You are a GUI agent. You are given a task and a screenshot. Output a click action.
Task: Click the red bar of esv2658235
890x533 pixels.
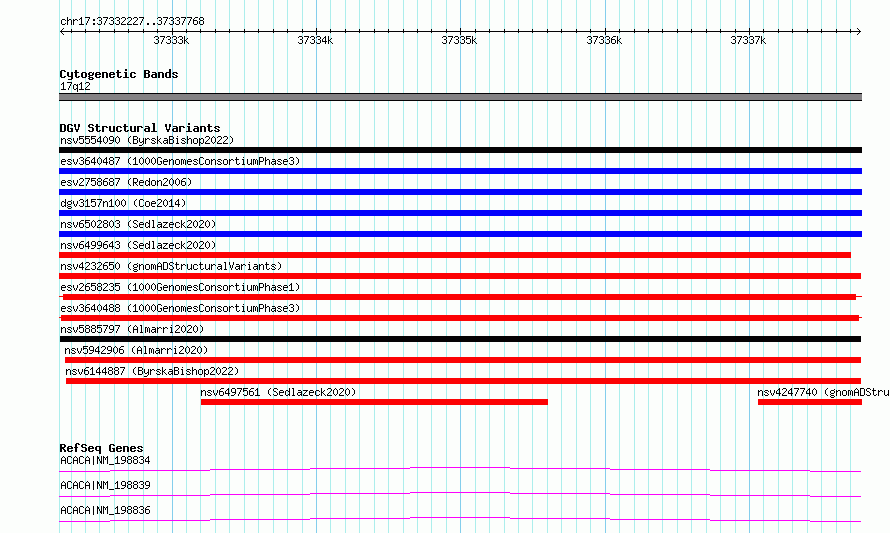pos(459,297)
